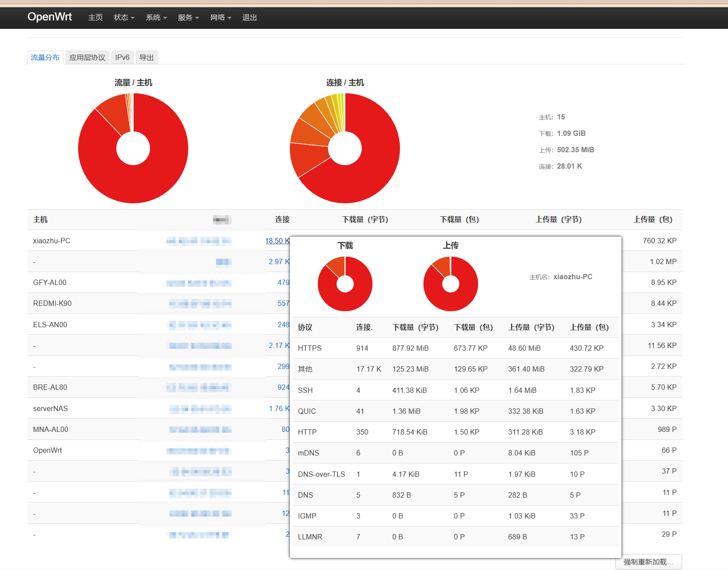The width and height of the screenshot is (728, 570).
Task: Click the 502.35 MiB total upload summary
Action: pos(575,150)
